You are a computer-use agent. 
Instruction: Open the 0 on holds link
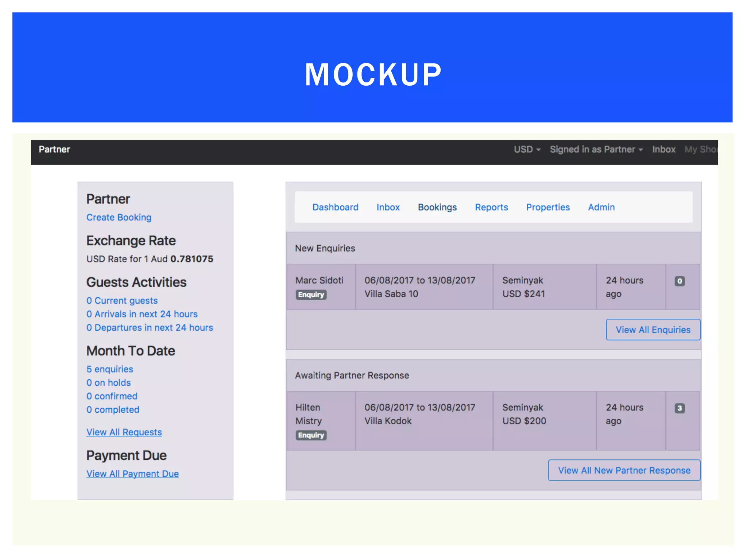point(109,382)
